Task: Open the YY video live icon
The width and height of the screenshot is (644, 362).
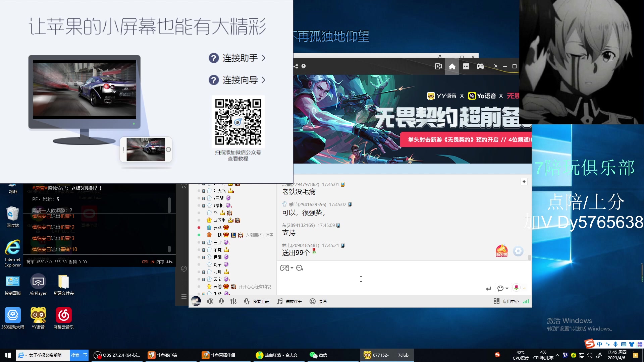Action: click(438, 66)
